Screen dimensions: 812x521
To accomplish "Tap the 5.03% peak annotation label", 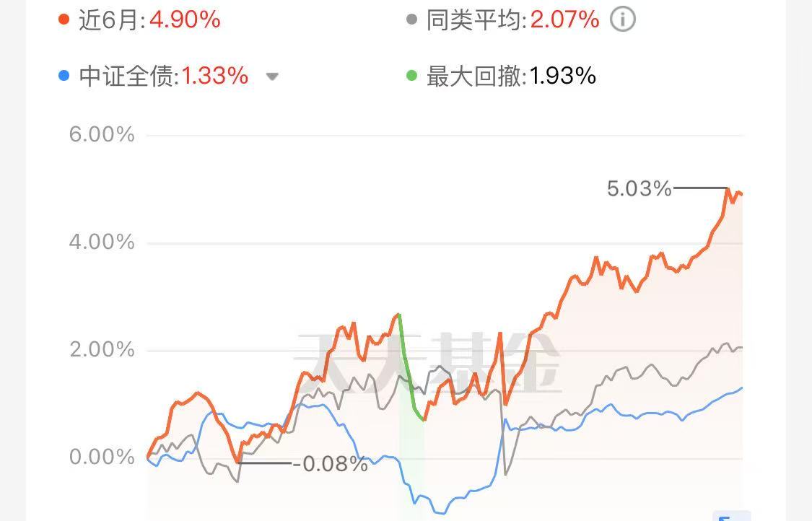I will click(639, 188).
